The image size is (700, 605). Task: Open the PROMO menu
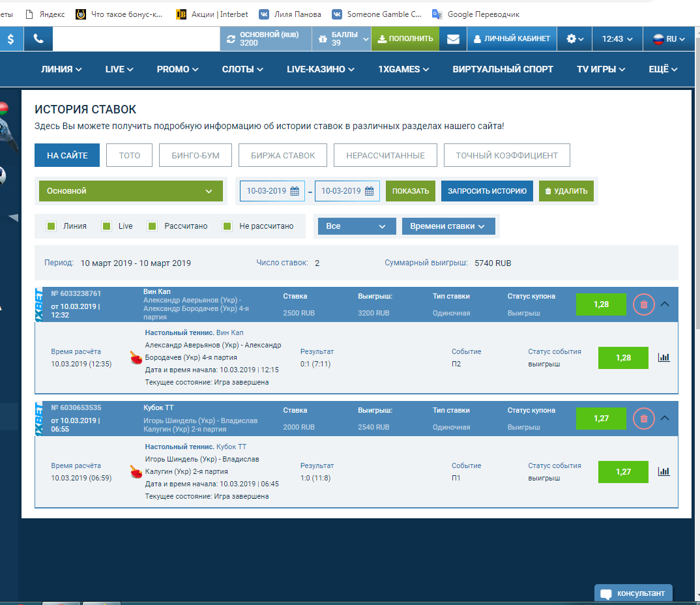[x=177, y=69]
